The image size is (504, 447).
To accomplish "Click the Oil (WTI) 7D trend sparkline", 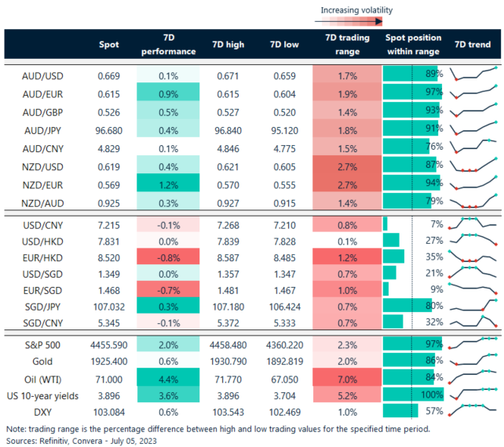I will [473, 376].
